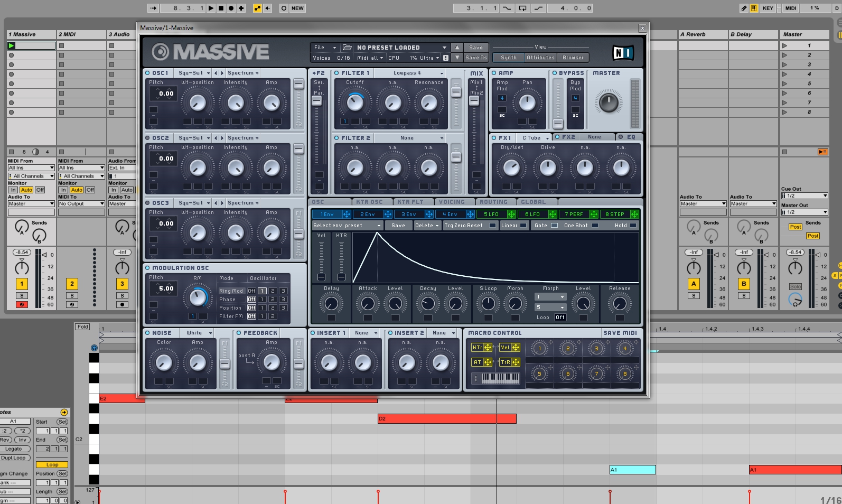Click track 1 Solo S button
842x504 pixels.
[x=22, y=296]
